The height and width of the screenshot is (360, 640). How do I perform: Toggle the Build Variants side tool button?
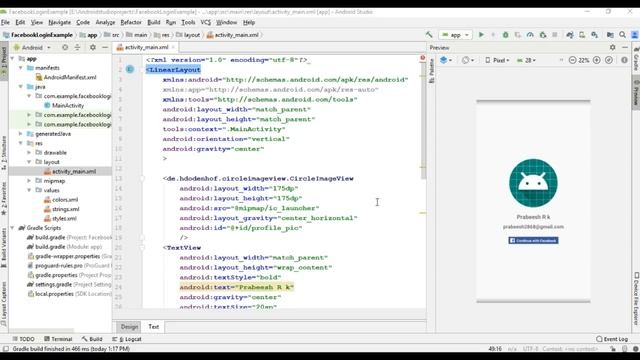tap(4, 247)
